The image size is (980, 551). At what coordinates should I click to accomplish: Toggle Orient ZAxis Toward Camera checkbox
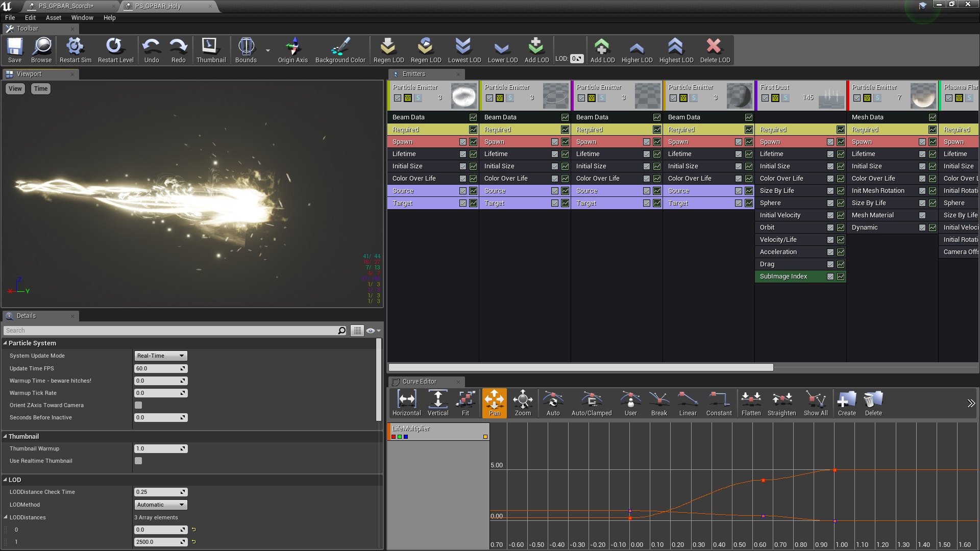[138, 405]
